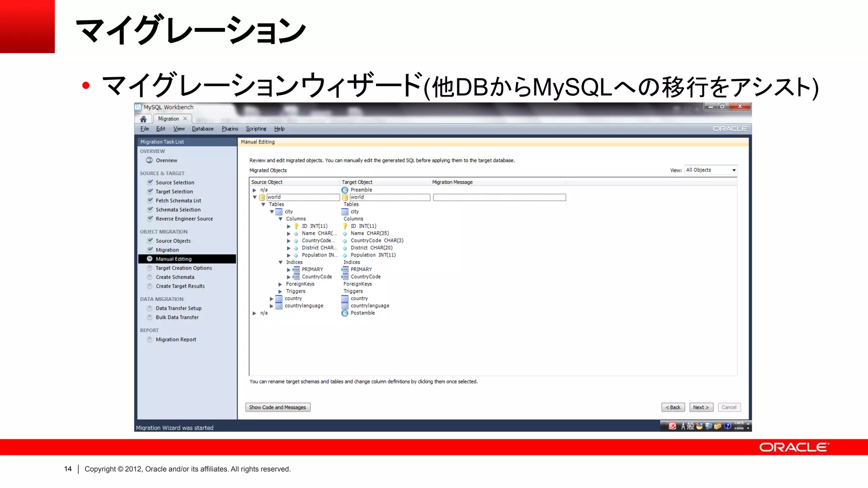This screenshot has width=868, height=488.
Task: Open the View All Objects dropdown
Action: [711, 170]
